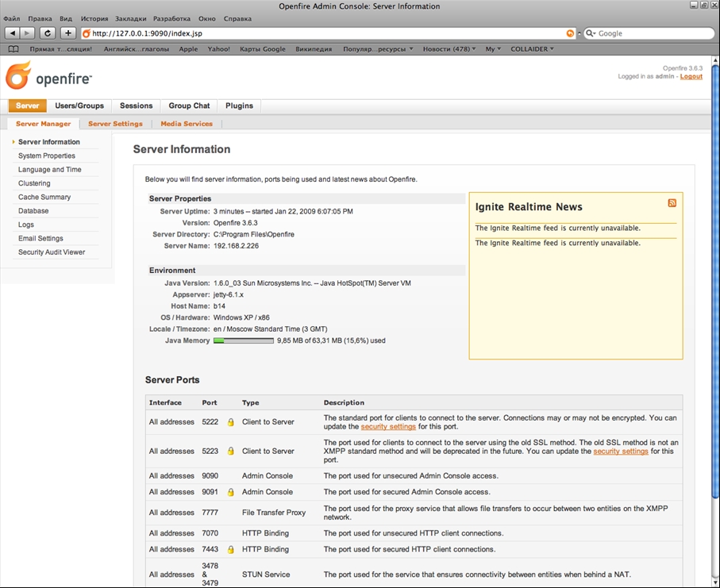Click the lock icon for port 9091
720x588 pixels.
click(230, 492)
